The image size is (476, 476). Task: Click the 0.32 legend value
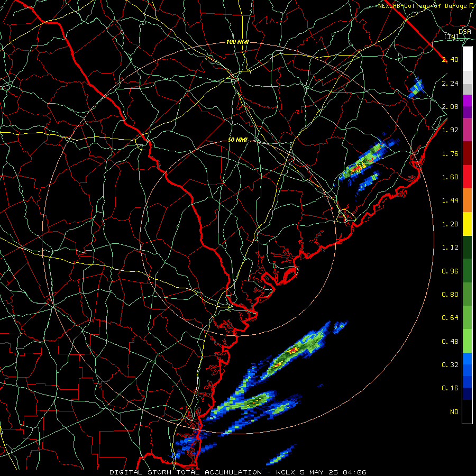pos(450,365)
